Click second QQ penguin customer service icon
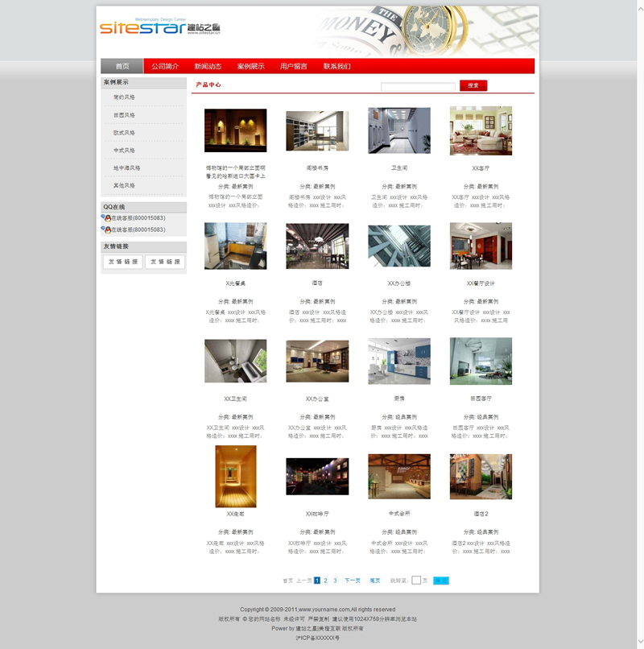Image resolution: width=644 pixels, height=649 pixels. pyautogui.click(x=106, y=230)
